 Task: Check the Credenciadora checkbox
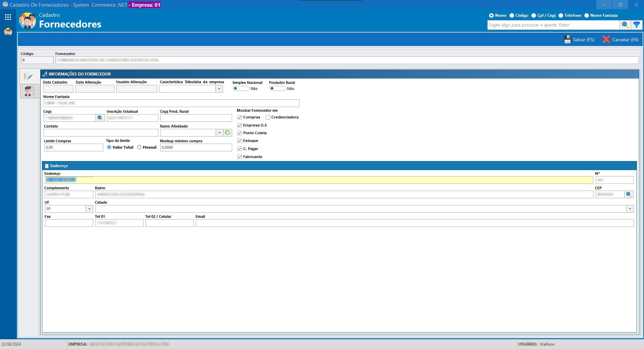pos(268,117)
